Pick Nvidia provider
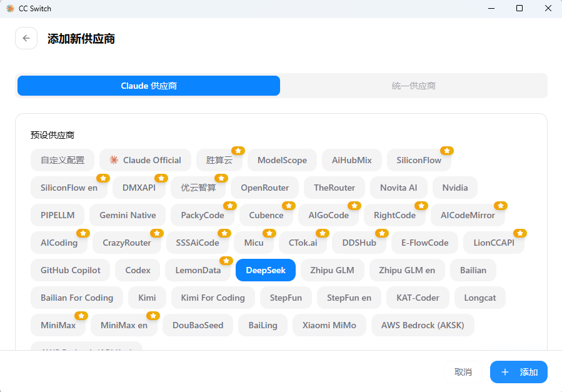This screenshot has width=562, height=392. pos(455,188)
